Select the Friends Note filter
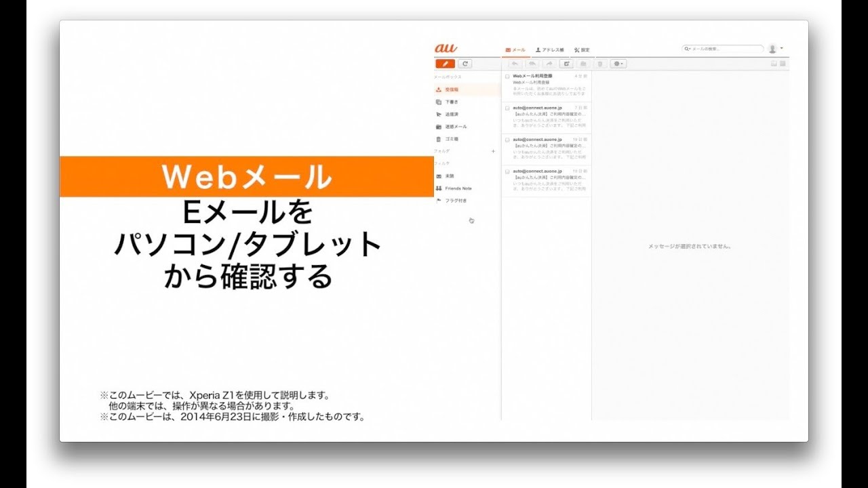Viewport: 868px width, 488px height. pyautogui.click(x=467, y=188)
